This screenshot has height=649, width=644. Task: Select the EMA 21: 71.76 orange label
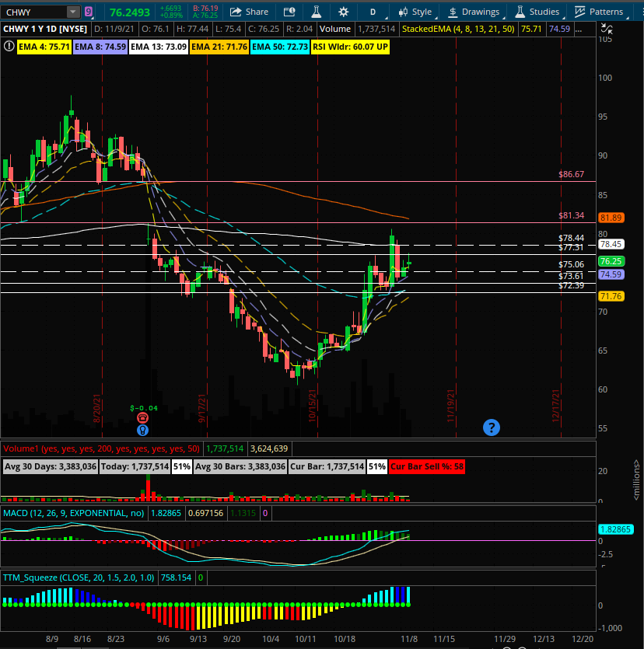point(219,47)
